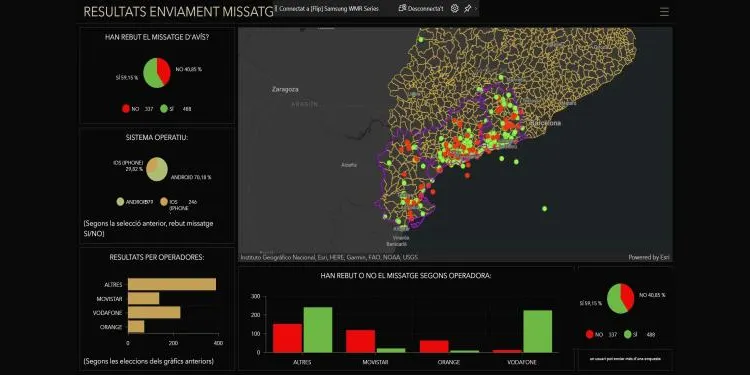Toggle SÍ 488 legend in bottom-right panel
Image resolution: width=750 pixels, height=375 pixels.
click(640, 334)
